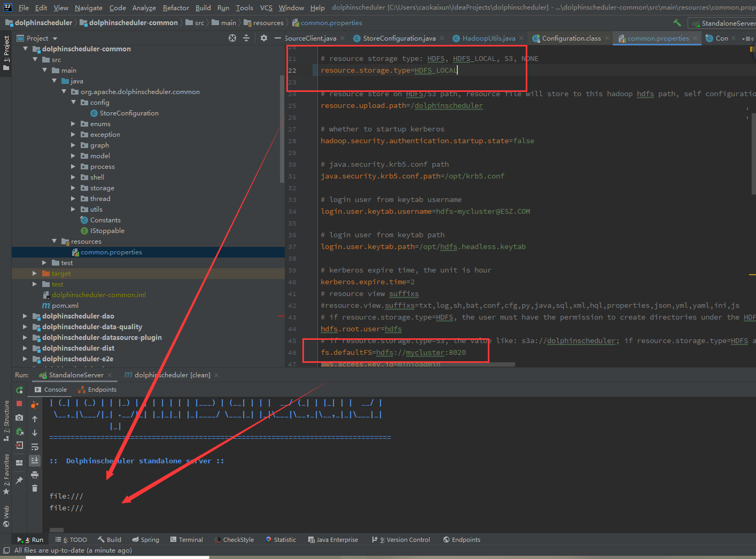The height and width of the screenshot is (559, 756).
Task: Click the attach debugger bug icon
Action: (20, 431)
